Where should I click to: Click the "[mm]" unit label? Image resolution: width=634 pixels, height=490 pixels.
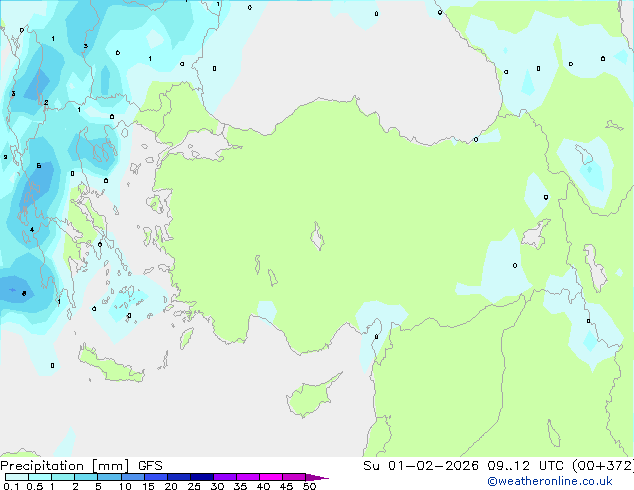pyautogui.click(x=110, y=466)
